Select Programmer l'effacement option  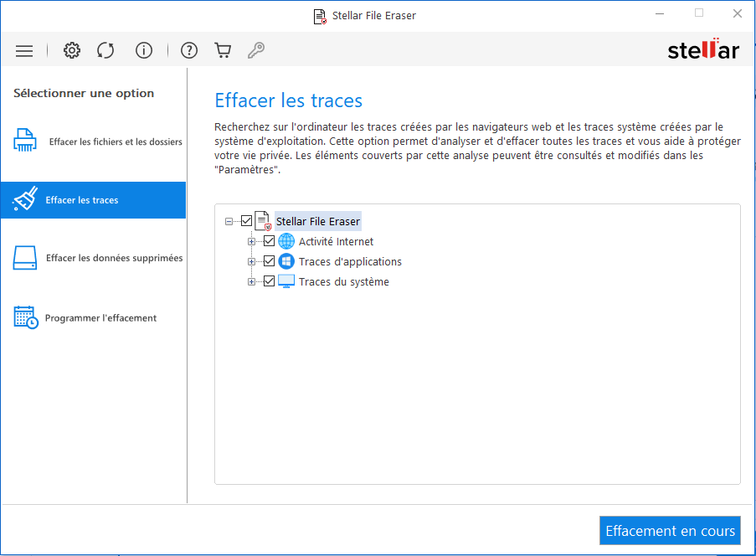[94, 318]
